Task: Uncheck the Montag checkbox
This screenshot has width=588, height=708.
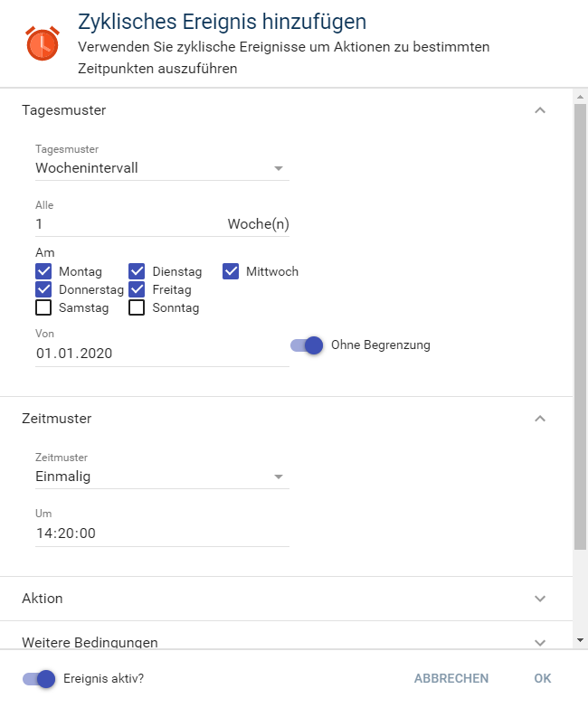Action: (x=43, y=271)
